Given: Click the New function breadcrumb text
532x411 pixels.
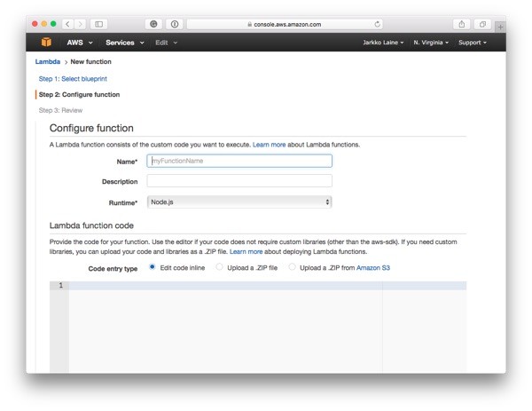Looking at the screenshot, I should coord(91,62).
